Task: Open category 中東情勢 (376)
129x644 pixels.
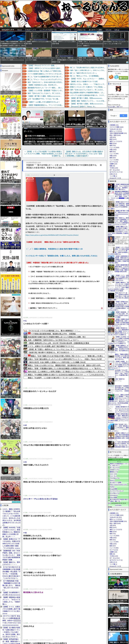Action: coord(114,125)
